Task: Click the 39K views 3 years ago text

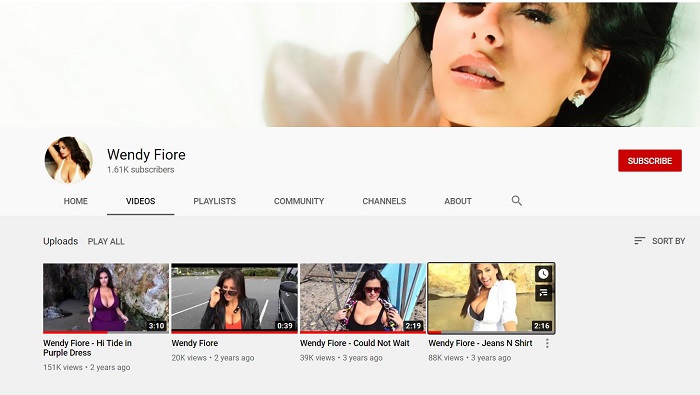Action: pyautogui.click(x=341, y=358)
